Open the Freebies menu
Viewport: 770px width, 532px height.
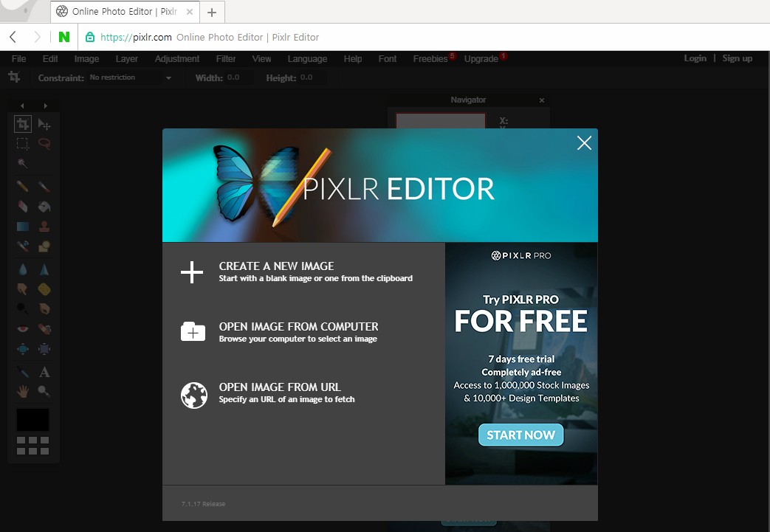[x=430, y=59]
